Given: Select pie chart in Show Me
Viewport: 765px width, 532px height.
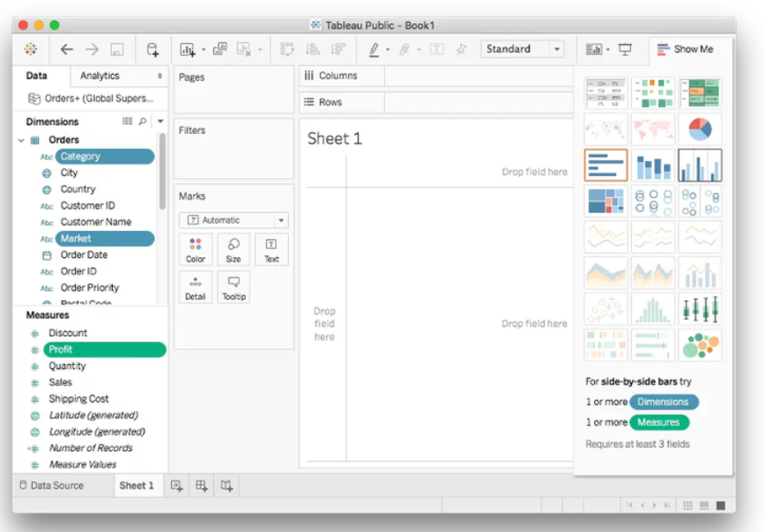Looking at the screenshot, I should coord(700,129).
